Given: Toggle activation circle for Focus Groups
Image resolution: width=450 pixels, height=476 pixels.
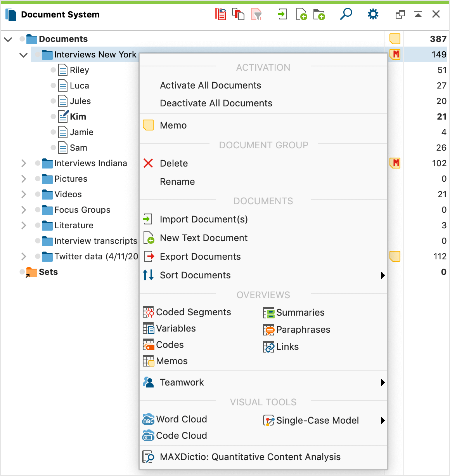Looking at the screenshot, I should (x=38, y=210).
